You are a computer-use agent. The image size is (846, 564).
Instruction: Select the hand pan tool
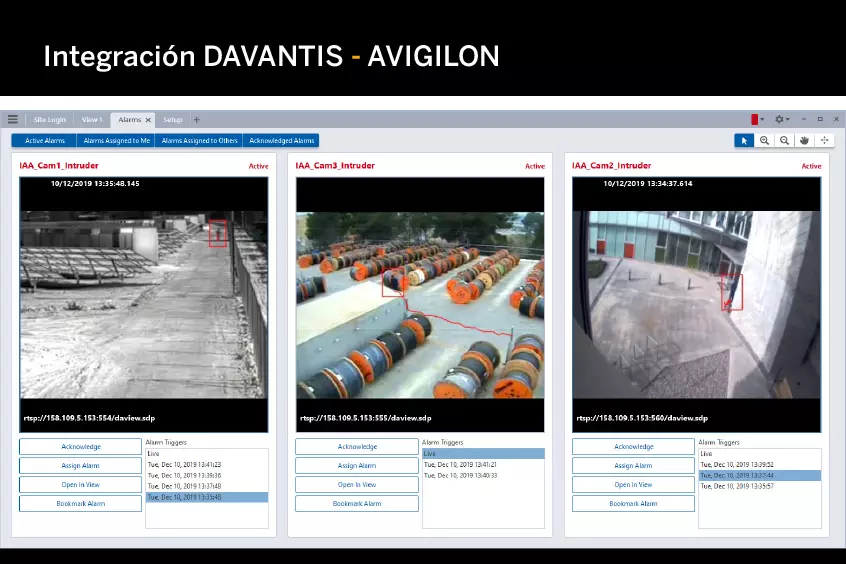click(804, 140)
